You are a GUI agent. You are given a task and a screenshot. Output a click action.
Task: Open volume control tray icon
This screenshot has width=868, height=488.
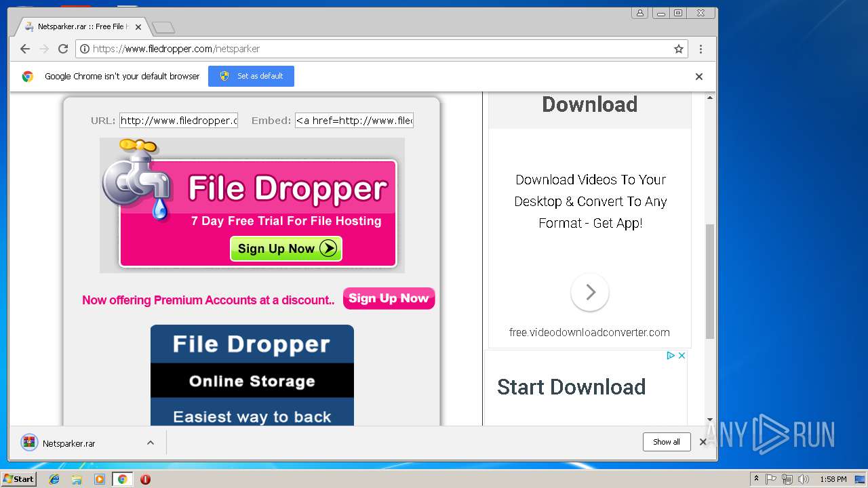point(804,479)
